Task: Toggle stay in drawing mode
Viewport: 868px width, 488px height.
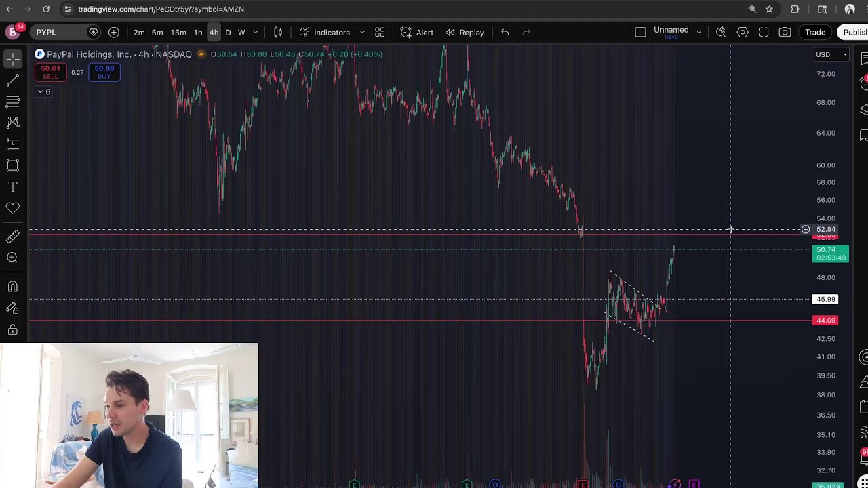Action: 13,308
